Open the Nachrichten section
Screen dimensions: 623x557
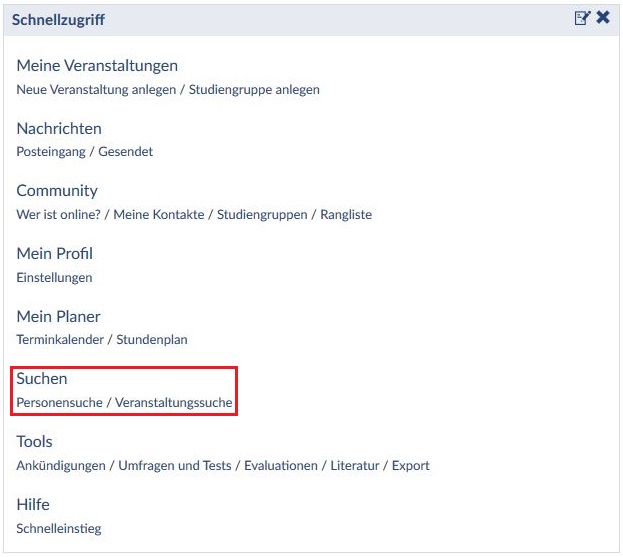(59, 128)
